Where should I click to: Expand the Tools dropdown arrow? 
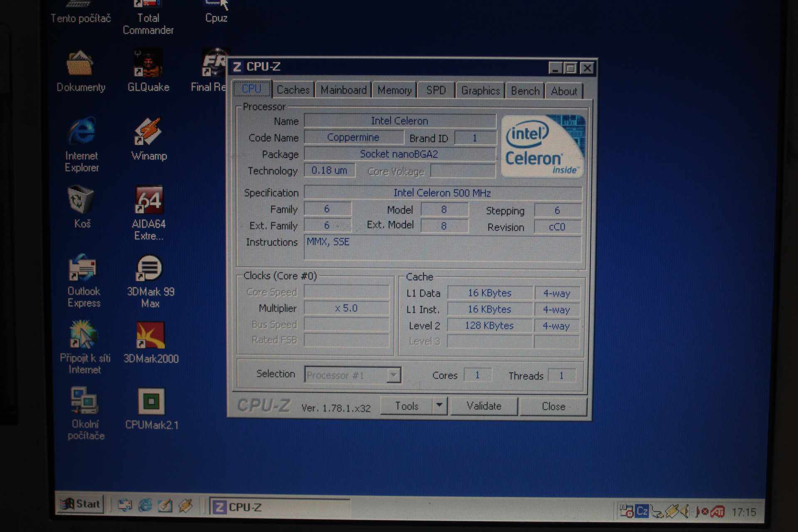coord(439,406)
